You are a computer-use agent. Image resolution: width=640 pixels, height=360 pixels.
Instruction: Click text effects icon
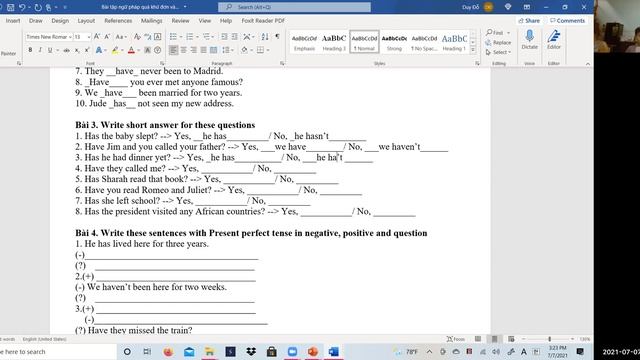coord(98,50)
